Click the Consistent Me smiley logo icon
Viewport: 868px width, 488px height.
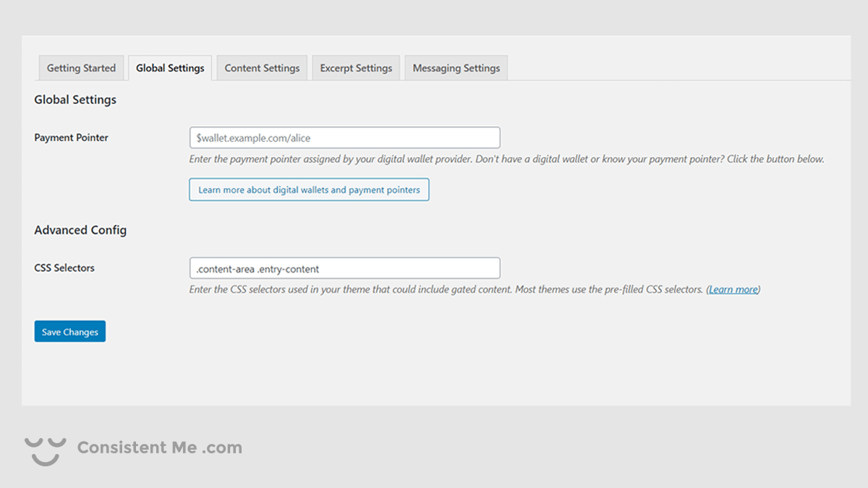pos(45,450)
